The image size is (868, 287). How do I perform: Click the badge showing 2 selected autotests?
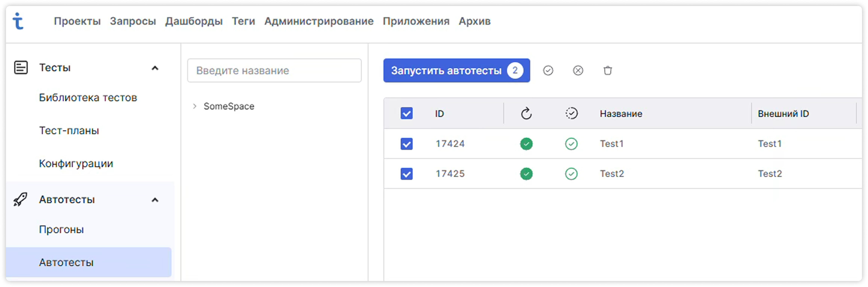[515, 70]
